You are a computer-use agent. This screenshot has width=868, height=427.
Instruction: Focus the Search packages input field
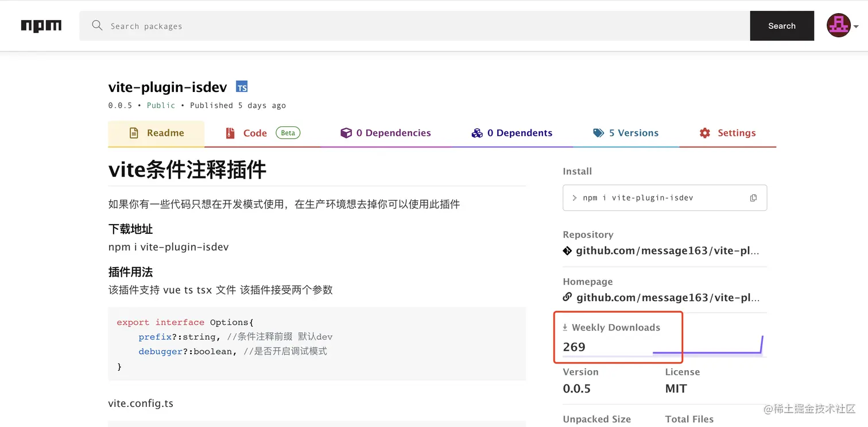[414, 26]
